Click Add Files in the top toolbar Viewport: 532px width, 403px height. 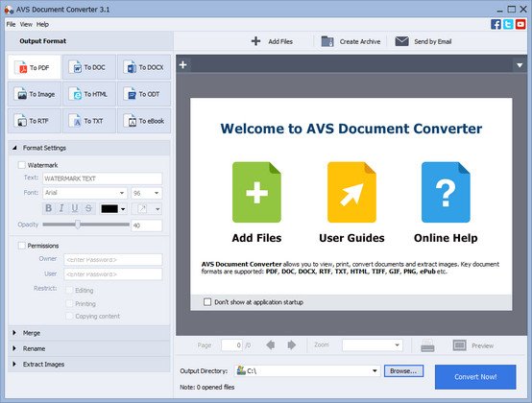272,41
